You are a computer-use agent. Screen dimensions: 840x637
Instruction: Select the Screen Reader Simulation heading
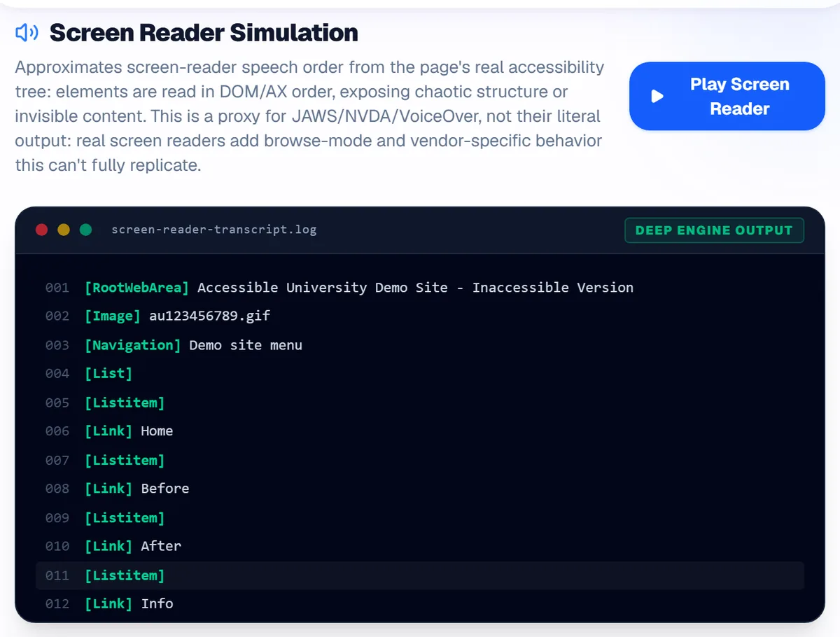coord(204,32)
